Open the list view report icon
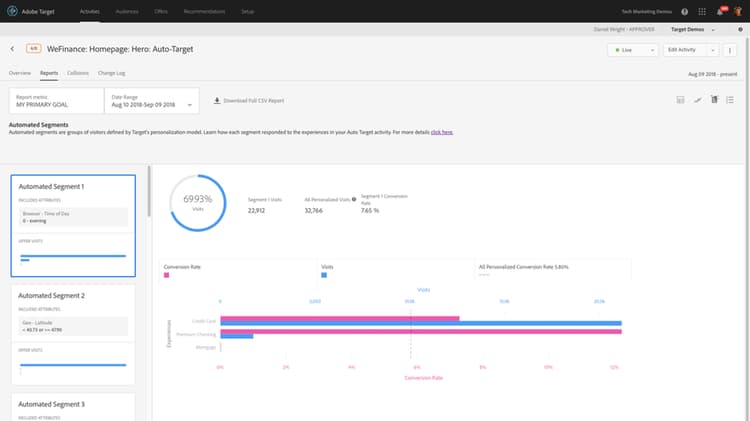This screenshot has width=750, height=421. [730, 100]
